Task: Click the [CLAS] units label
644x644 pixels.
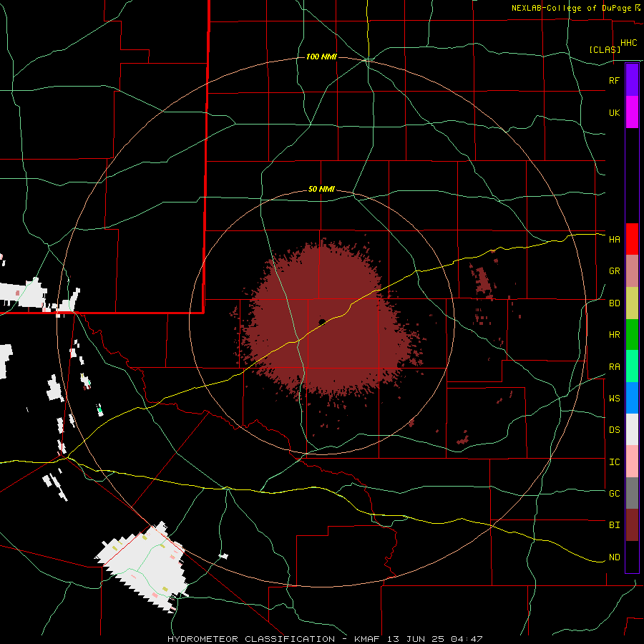Action: 605,49
